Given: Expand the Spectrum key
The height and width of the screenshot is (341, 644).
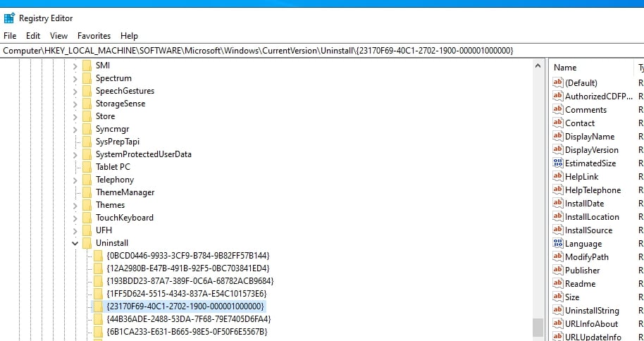Looking at the screenshot, I should pyautogui.click(x=75, y=78).
